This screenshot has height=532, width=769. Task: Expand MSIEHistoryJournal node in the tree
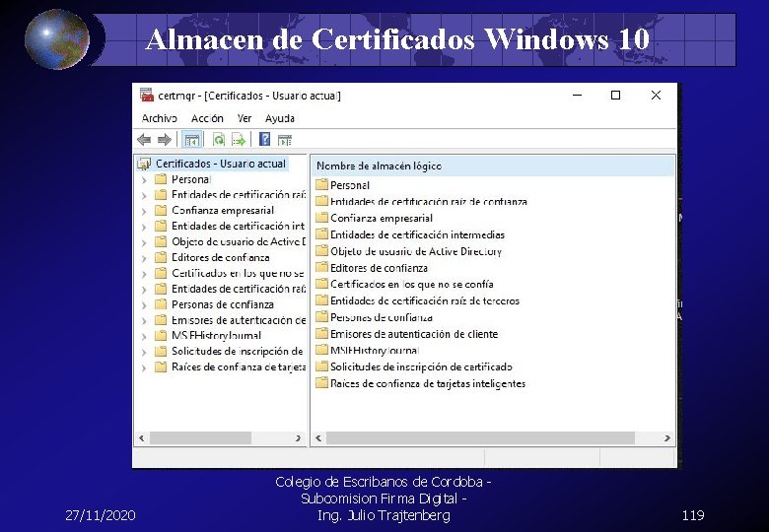coord(144,337)
